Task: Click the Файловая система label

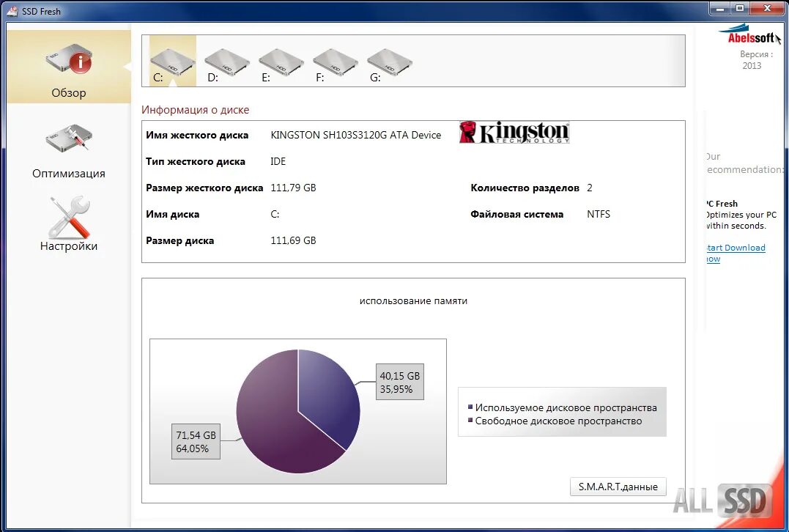Action: (x=516, y=215)
